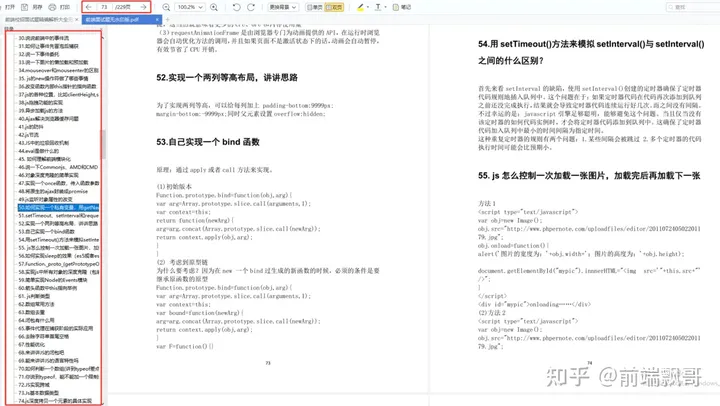The width and height of the screenshot is (720, 406).
Task: Click the 笔记 (Notes) button
Action: point(402,7)
